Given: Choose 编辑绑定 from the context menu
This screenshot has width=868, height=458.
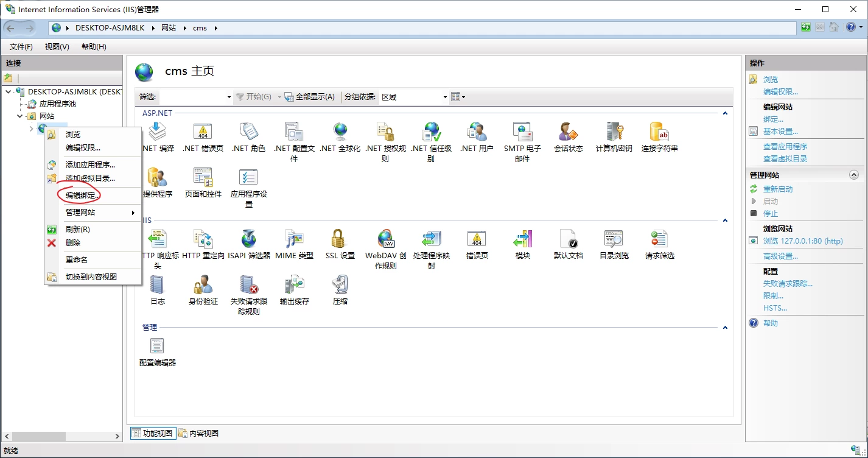Looking at the screenshot, I should (93, 195).
